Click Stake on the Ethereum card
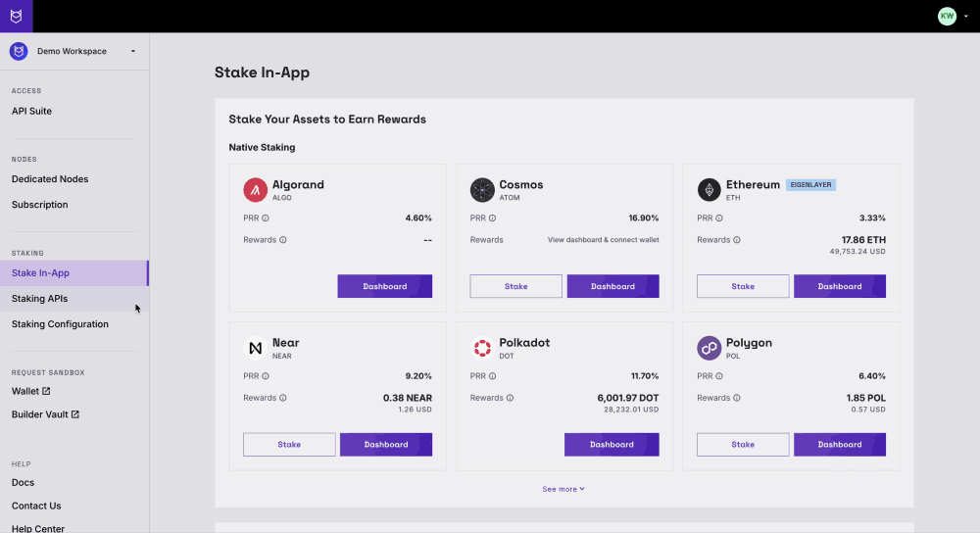Viewport: 980px width, 533px height. click(x=743, y=286)
